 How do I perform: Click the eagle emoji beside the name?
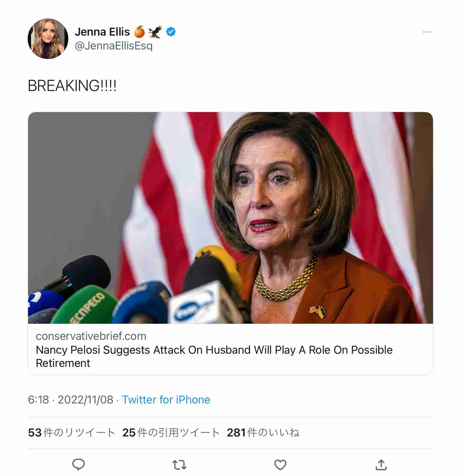pos(155,32)
